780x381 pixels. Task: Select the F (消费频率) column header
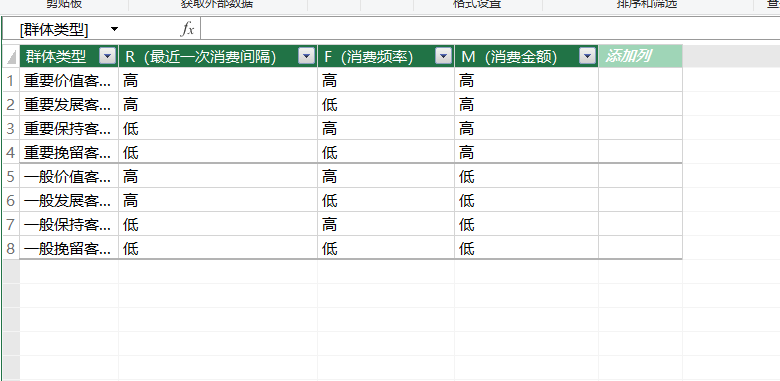(386, 56)
